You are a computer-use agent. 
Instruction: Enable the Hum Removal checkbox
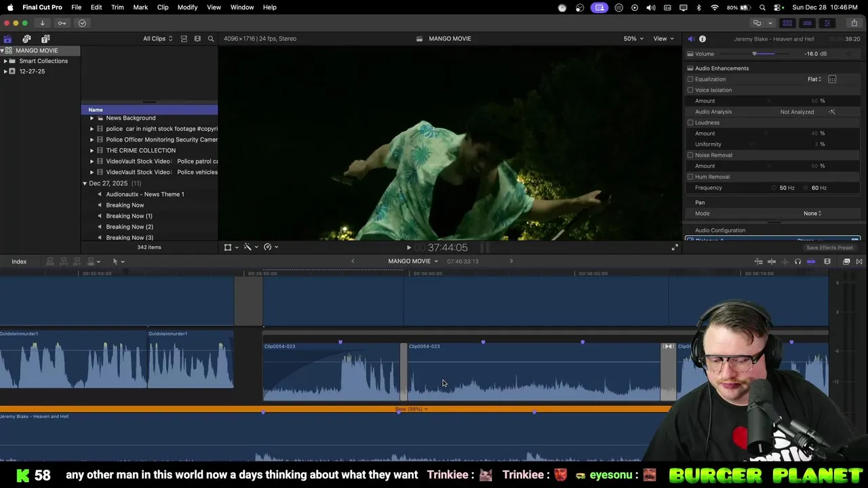[690, 177]
